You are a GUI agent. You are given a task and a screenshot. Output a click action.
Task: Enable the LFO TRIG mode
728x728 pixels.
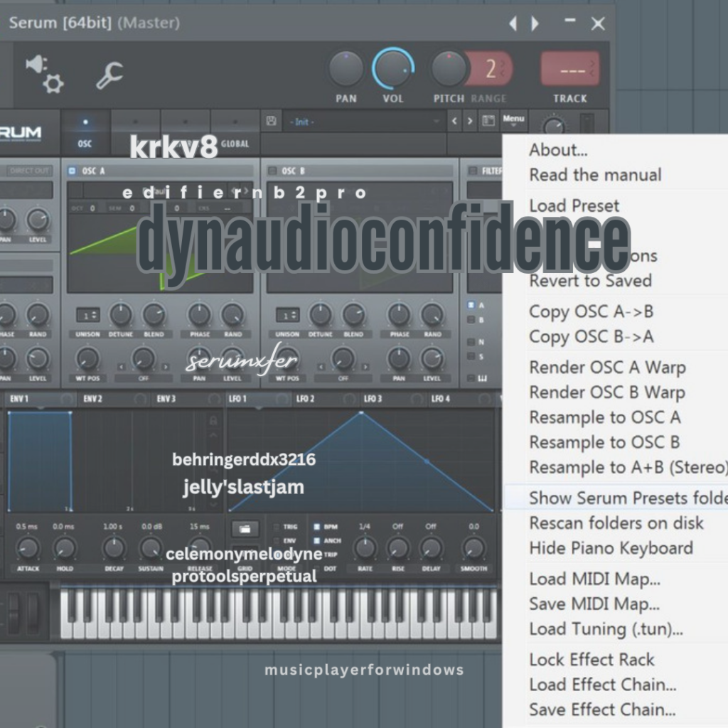pos(277,527)
